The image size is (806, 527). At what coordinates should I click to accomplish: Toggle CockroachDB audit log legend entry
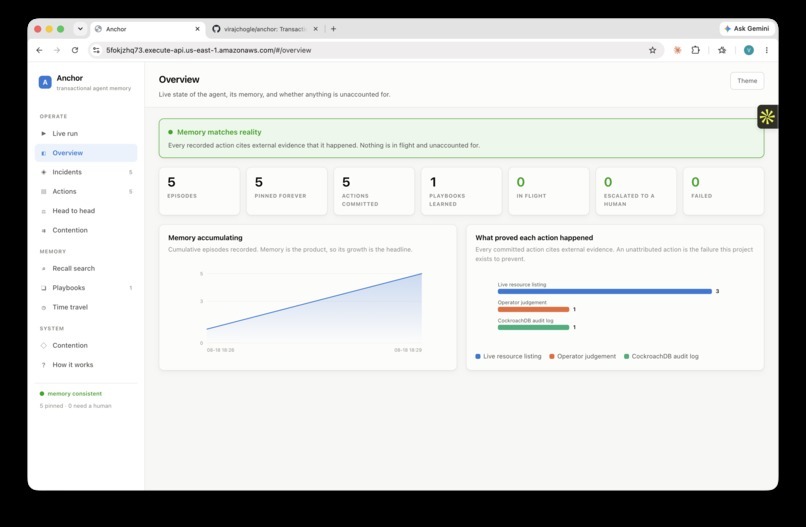[661, 356]
